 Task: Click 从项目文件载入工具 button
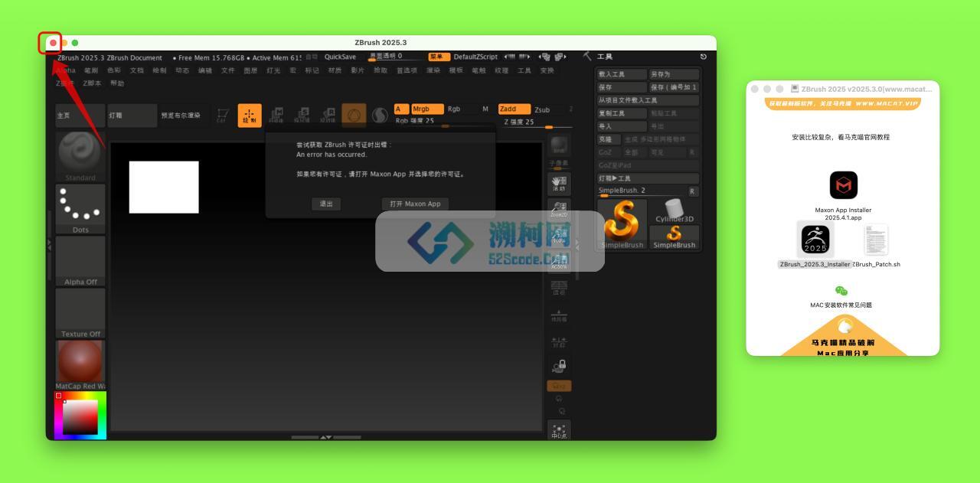pyautogui.click(x=648, y=100)
